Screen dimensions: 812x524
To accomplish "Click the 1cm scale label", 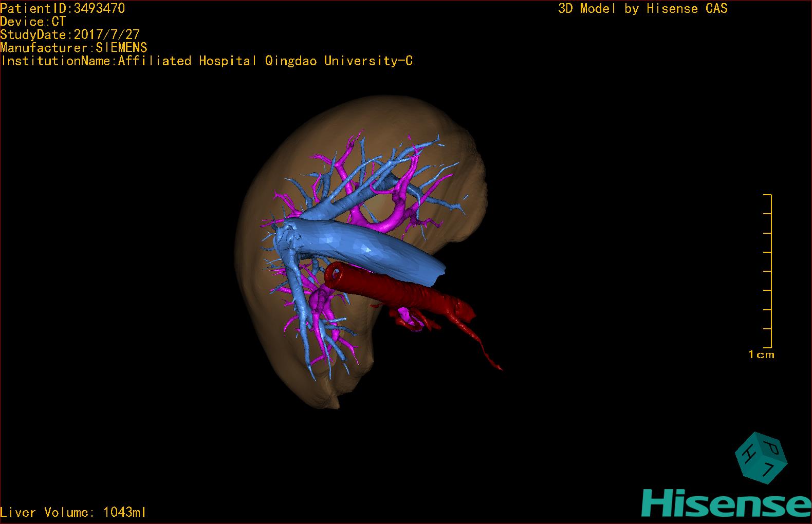I will [x=761, y=354].
